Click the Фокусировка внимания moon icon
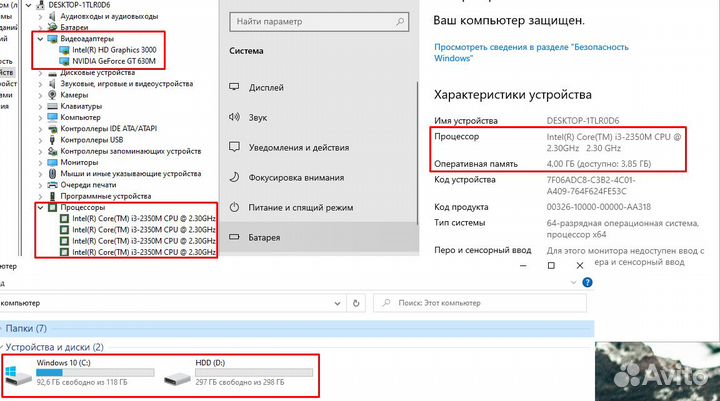 234,177
